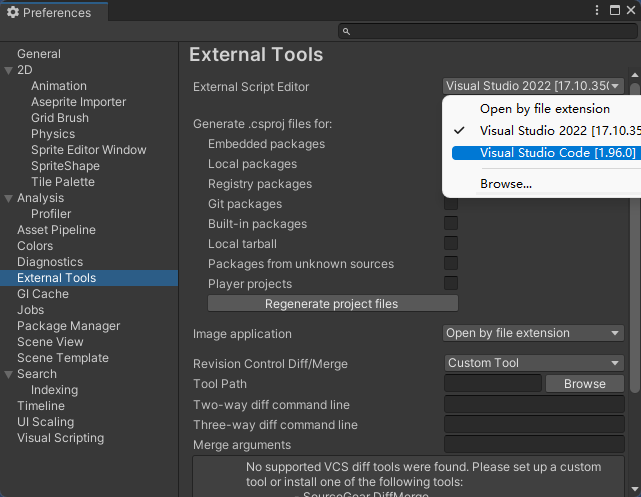
Task: Open Image application dropdown
Action: click(533, 333)
